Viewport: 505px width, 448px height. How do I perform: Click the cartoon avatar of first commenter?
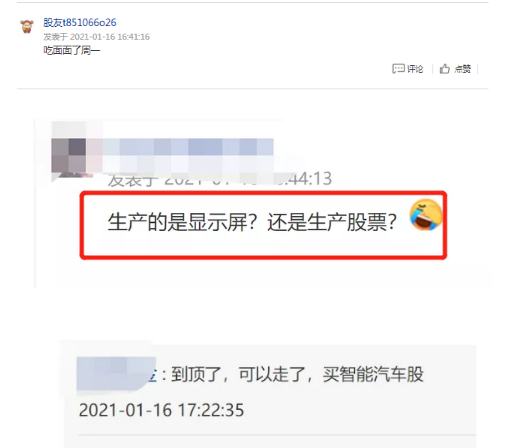[x=27, y=26]
